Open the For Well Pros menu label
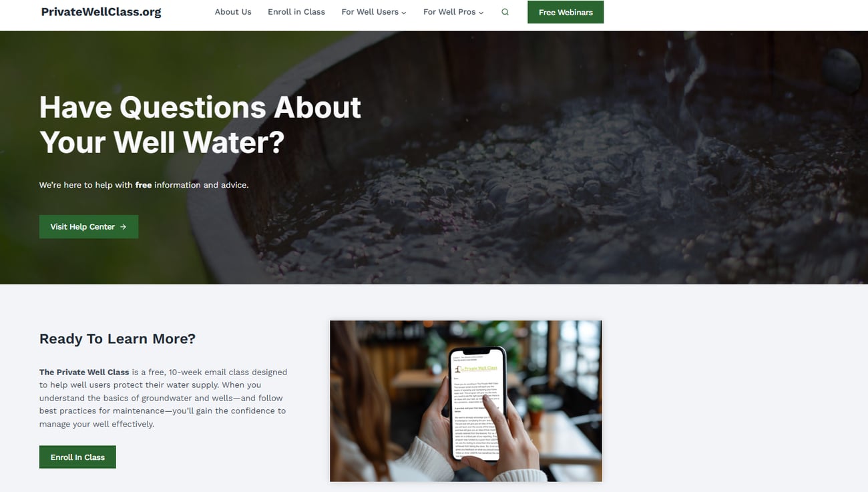 coord(449,12)
